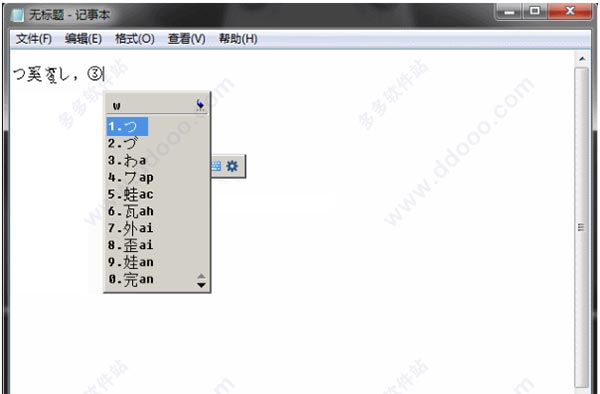Click the vertical scrollbar up arrow
600x394 pixels.
(582, 59)
